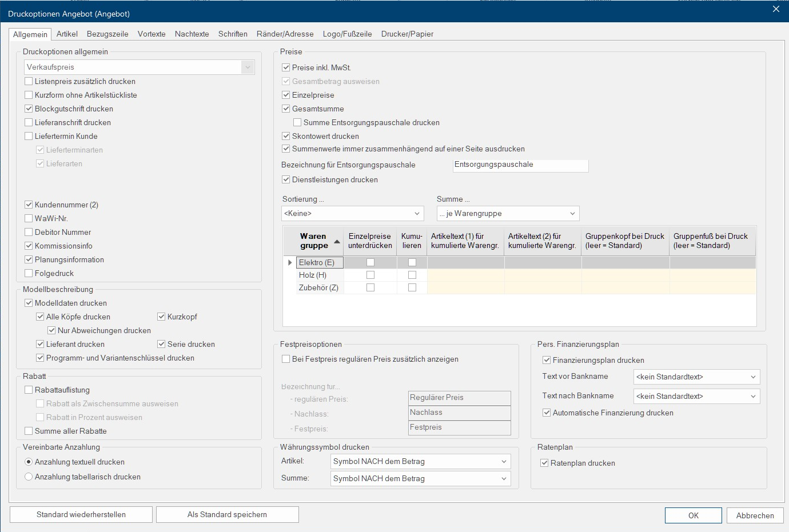Image resolution: width=789 pixels, height=532 pixels.
Task: Uncheck Dienstleistungen drucken
Action: pos(286,180)
